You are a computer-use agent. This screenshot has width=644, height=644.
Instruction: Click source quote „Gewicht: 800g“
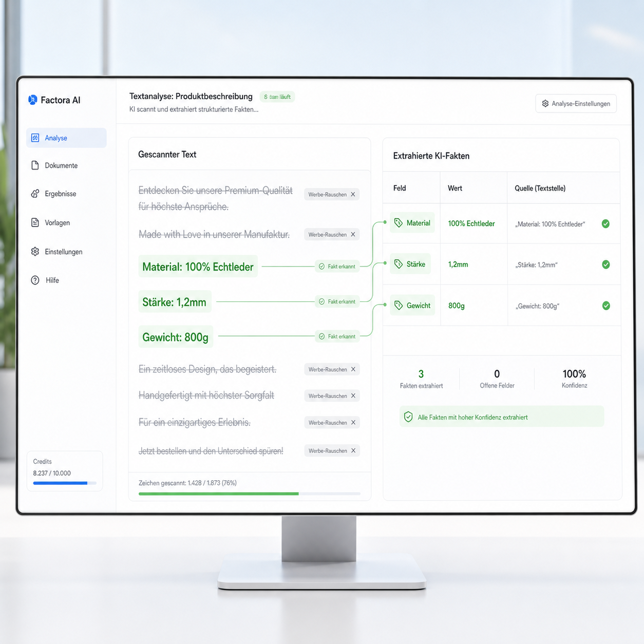[537, 306]
